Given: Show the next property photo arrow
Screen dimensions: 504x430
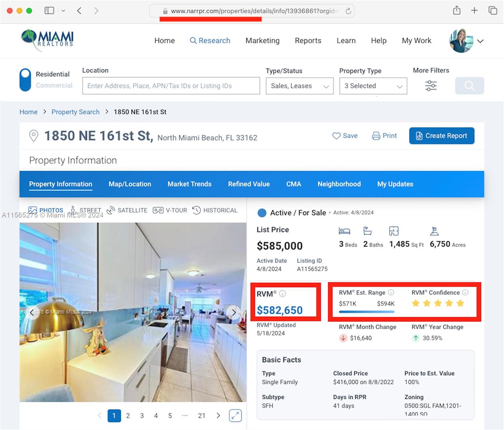Looking at the screenshot, I should coord(234,312).
